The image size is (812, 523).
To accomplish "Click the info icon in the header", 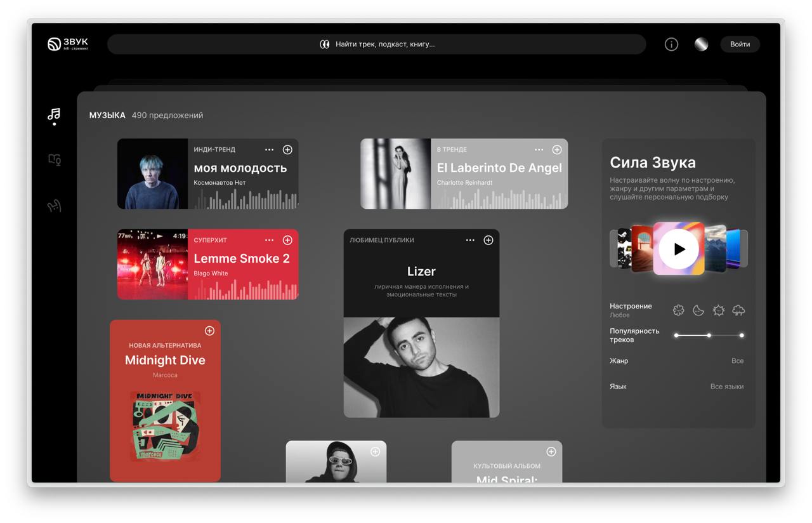I will [x=671, y=44].
